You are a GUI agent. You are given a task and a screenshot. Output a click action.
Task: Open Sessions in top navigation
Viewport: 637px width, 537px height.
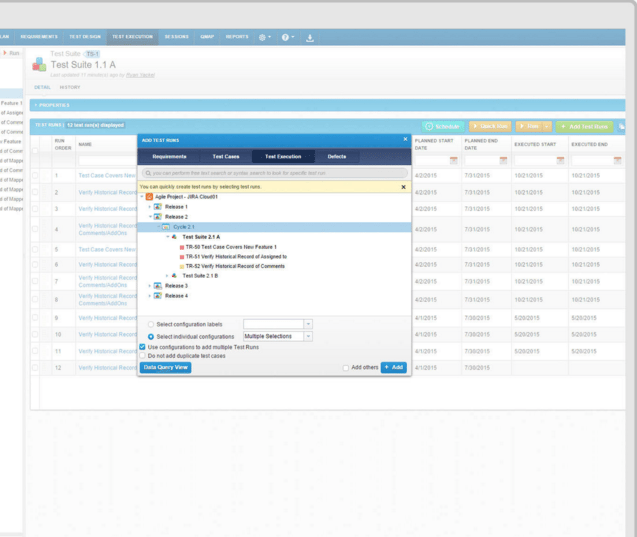pos(176,37)
